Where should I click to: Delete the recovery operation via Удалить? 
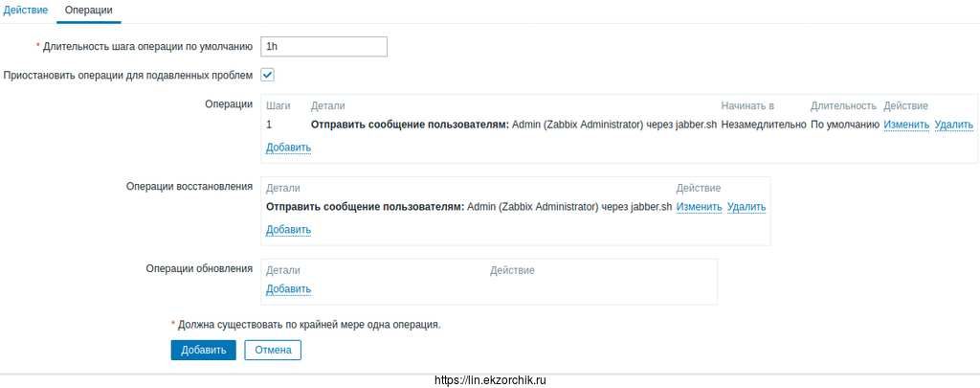pos(746,207)
